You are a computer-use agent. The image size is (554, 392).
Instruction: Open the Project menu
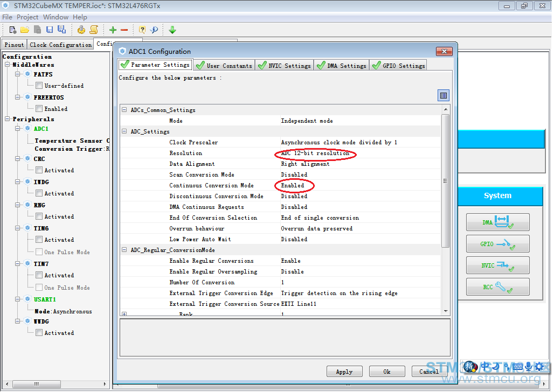pos(27,17)
